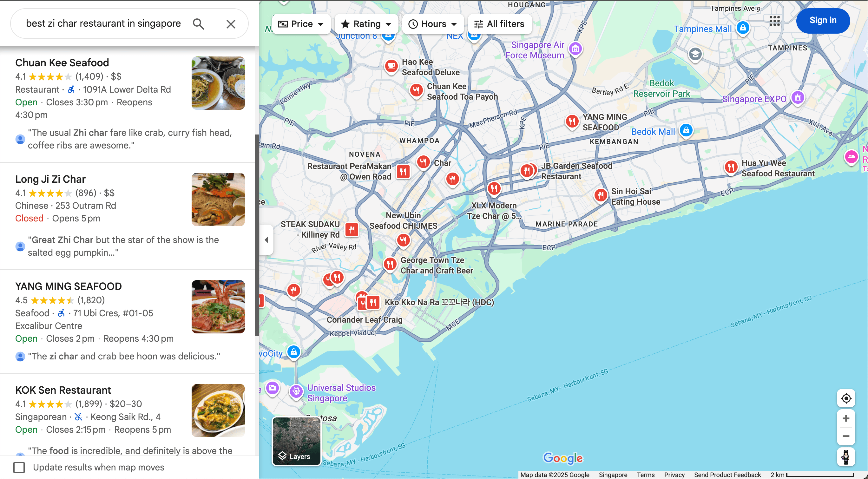Open All filters panel
The image size is (868, 479).
(x=499, y=24)
